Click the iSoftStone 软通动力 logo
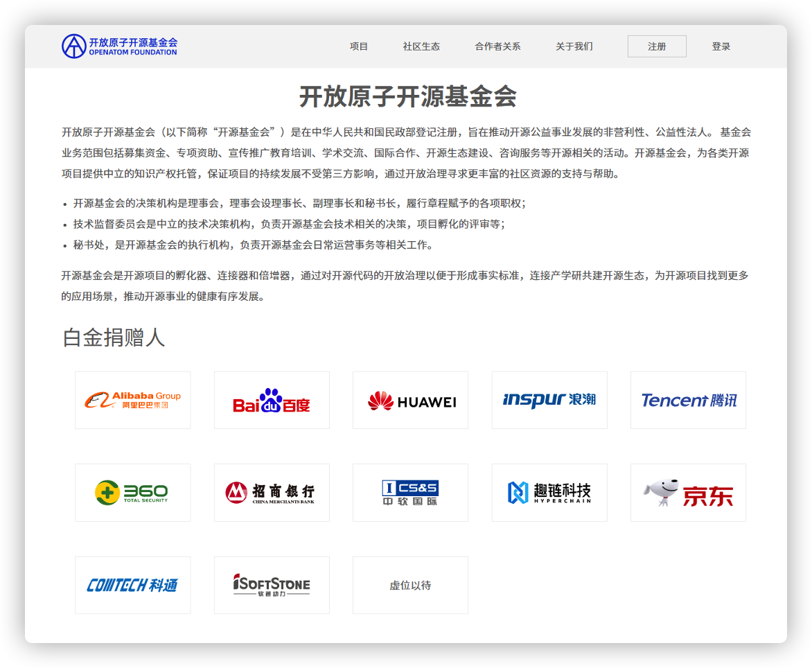This screenshot has height=668, width=812. click(271, 584)
